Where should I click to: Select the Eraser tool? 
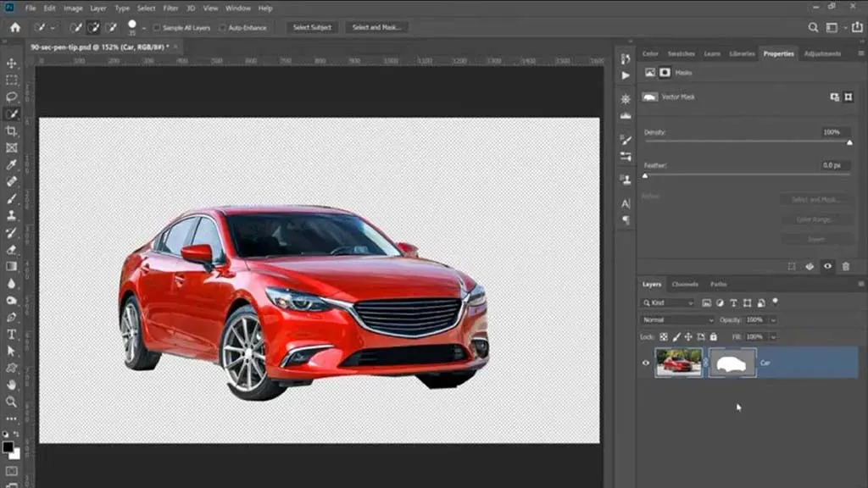[11, 250]
